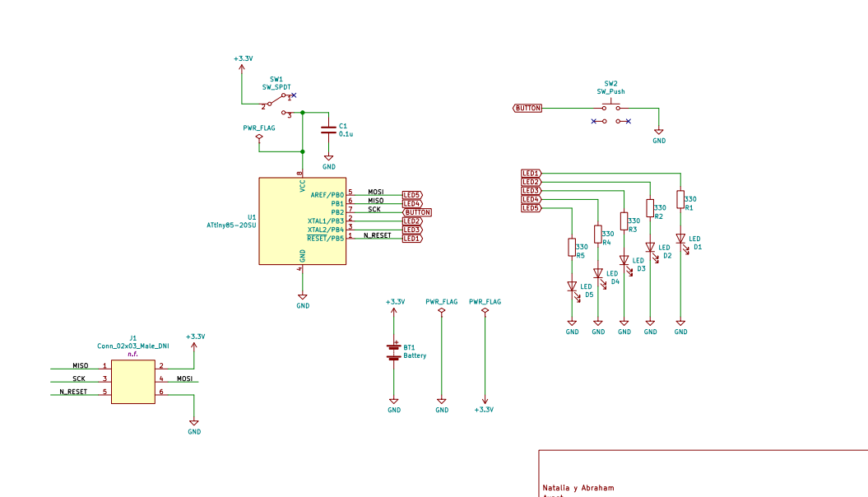The width and height of the screenshot is (868, 497).
Task: Click the LED2 label on the XTAL1/PB3 pin
Action: [x=412, y=221]
